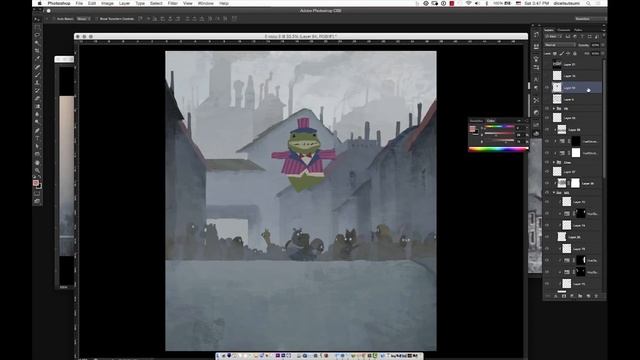Click the Opacity value field
This screenshot has height=360, width=640.
(595, 45)
